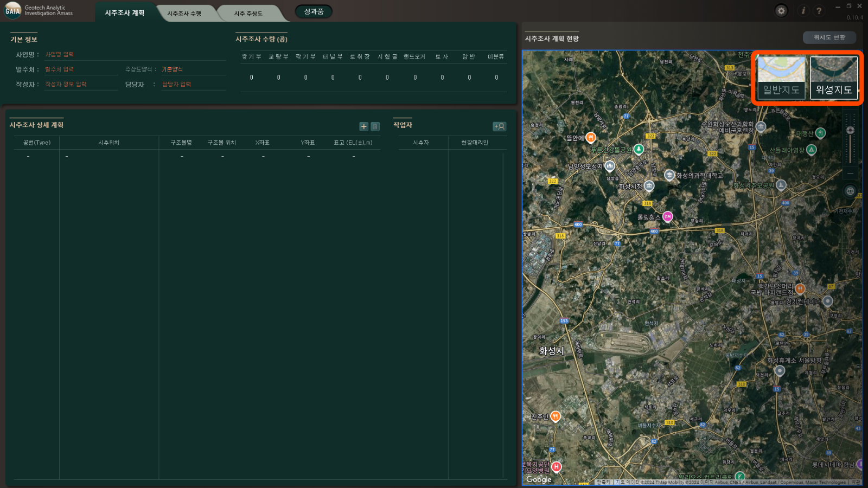Click the 성과품 button

pos(314,11)
